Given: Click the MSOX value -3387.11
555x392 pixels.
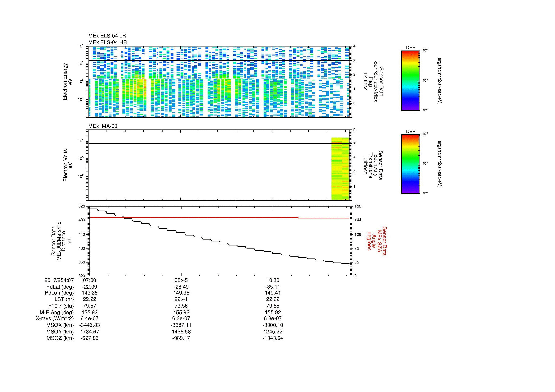Looking at the screenshot, I should pyautogui.click(x=181, y=325).
